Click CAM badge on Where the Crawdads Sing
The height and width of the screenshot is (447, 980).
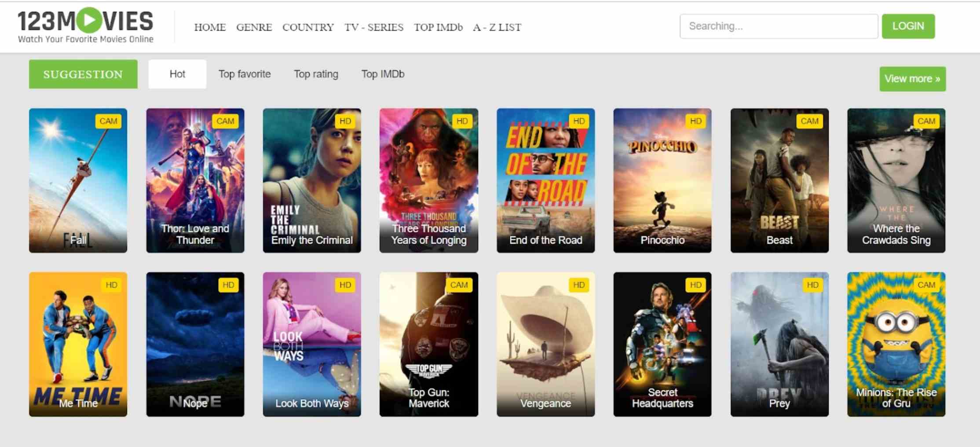[x=926, y=121]
